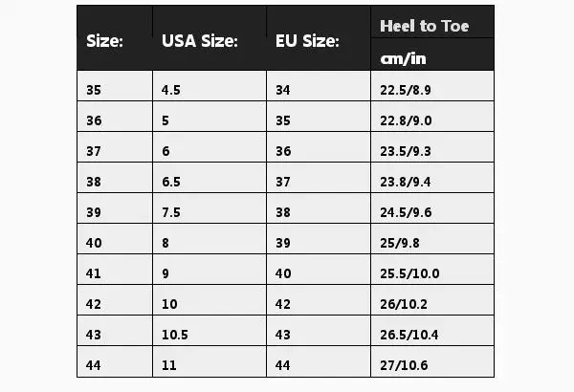Click the "Heel to Toe" header

pyautogui.click(x=425, y=26)
